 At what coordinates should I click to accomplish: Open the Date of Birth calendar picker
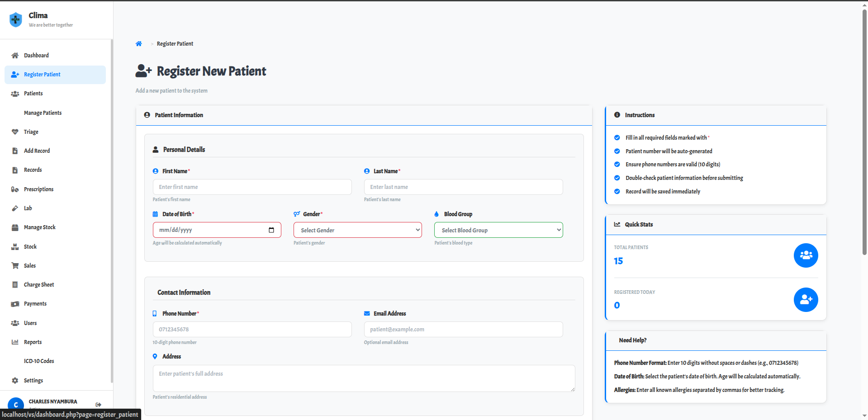(272, 230)
